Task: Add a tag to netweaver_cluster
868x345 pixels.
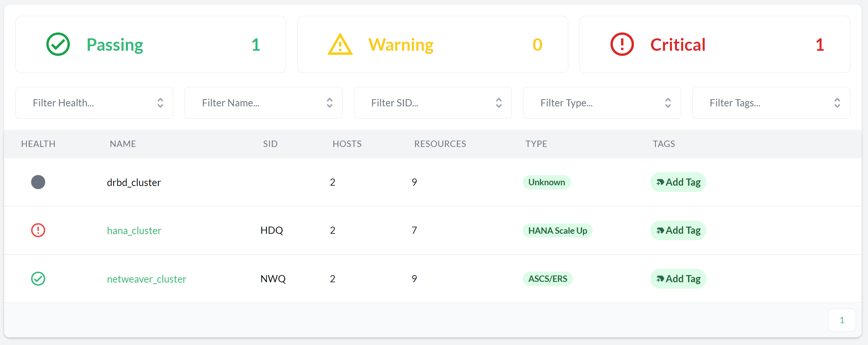Action: click(678, 279)
